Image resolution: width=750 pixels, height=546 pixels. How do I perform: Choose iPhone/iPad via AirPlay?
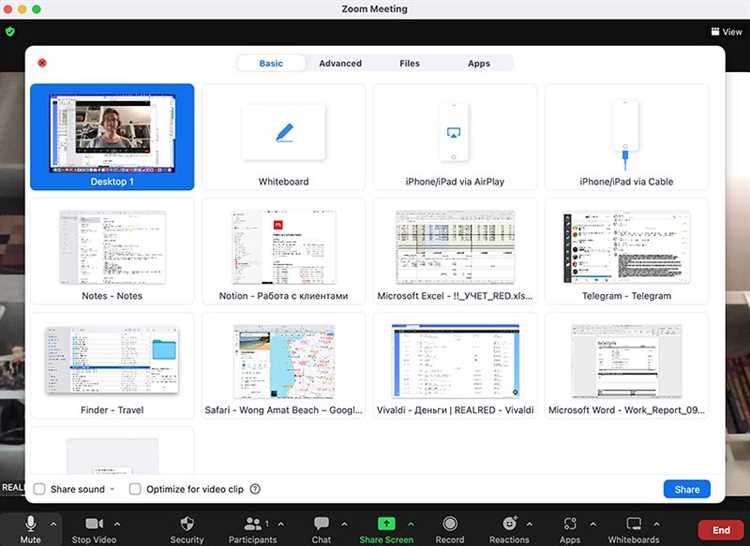(454, 137)
